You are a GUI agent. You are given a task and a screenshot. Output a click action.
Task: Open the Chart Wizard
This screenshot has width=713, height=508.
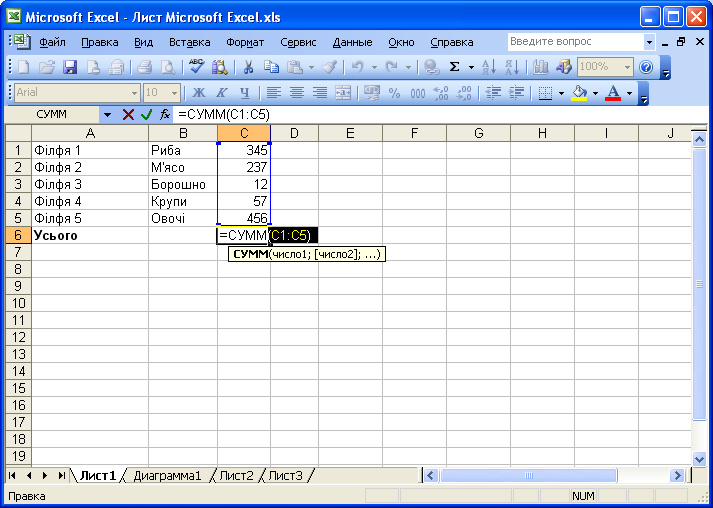pos(540,68)
